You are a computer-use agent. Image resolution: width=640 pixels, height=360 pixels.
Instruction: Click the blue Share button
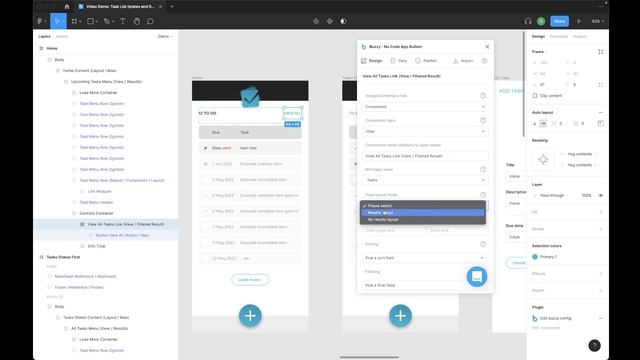tap(560, 21)
